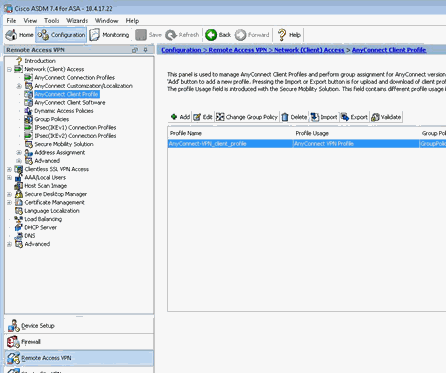Expand the bottom Advanced tree node
The height and width of the screenshot is (373, 446).
[9, 244]
